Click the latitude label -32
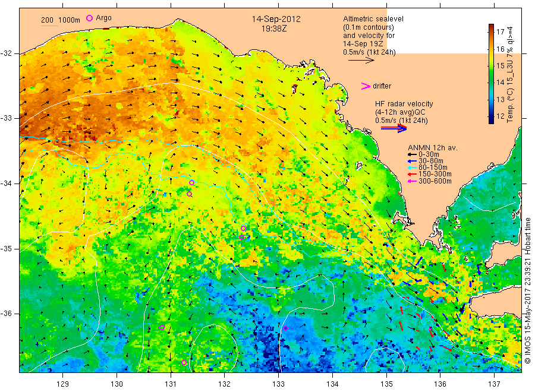The image size is (535, 392). (x=6, y=53)
